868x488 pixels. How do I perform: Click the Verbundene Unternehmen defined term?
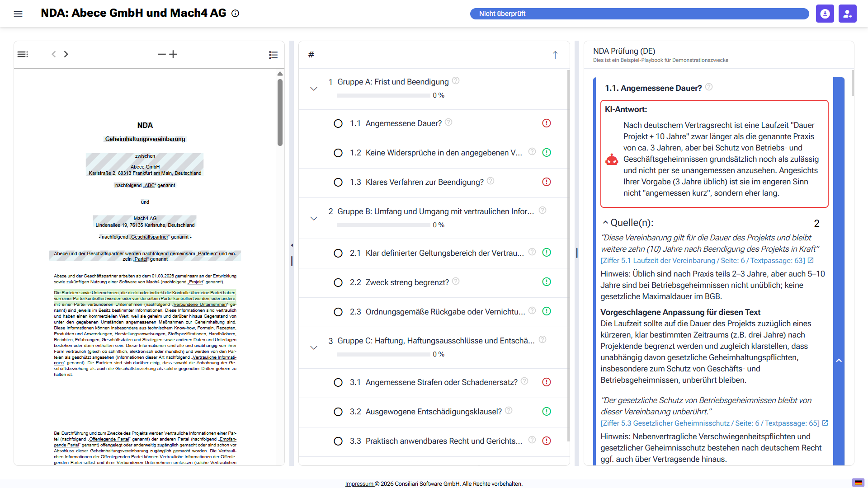pyautogui.click(x=200, y=305)
